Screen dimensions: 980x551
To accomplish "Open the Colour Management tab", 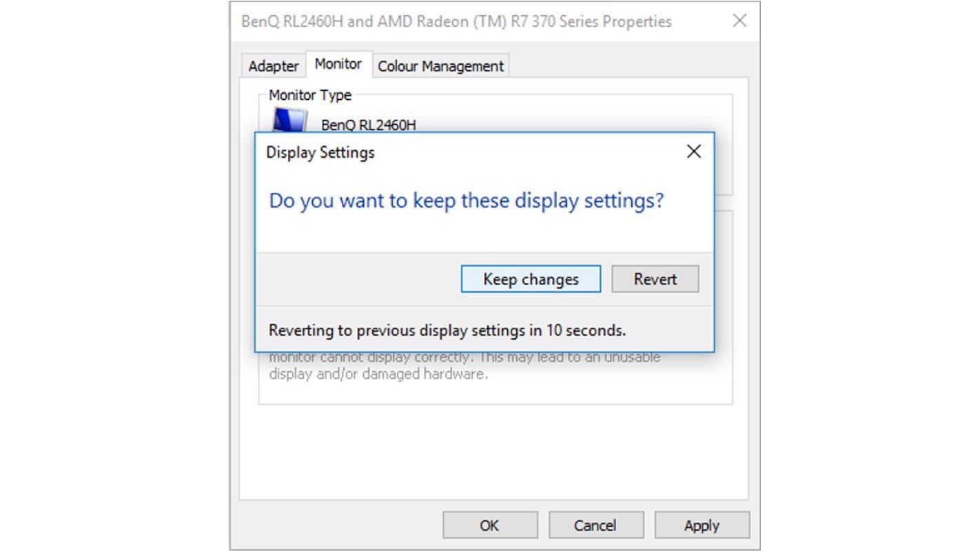I will [x=441, y=66].
